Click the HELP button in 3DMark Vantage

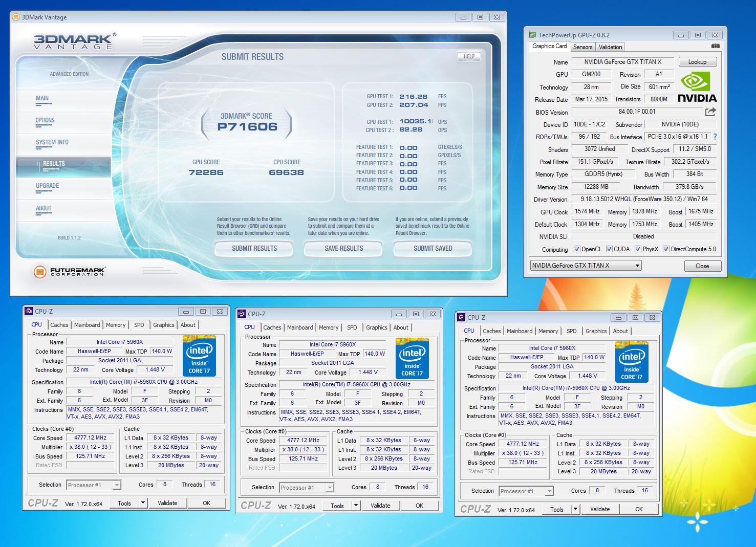(x=469, y=56)
